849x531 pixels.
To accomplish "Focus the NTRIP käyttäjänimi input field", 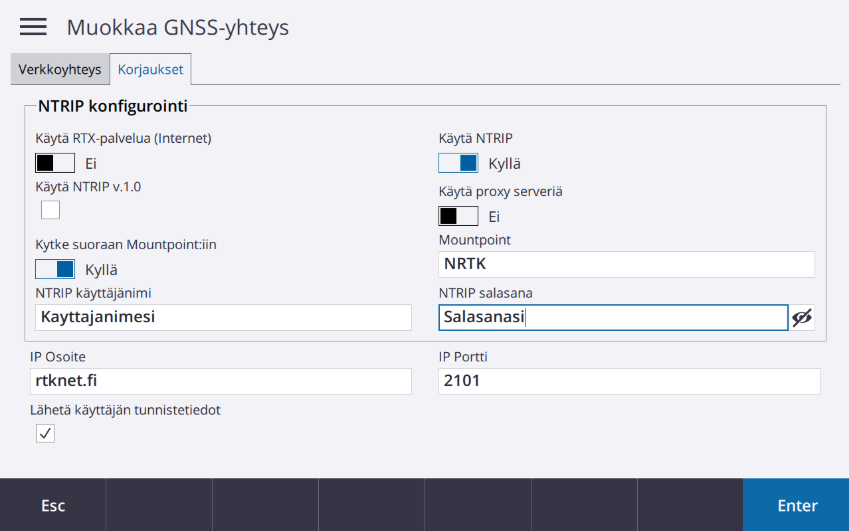I will click(x=223, y=317).
